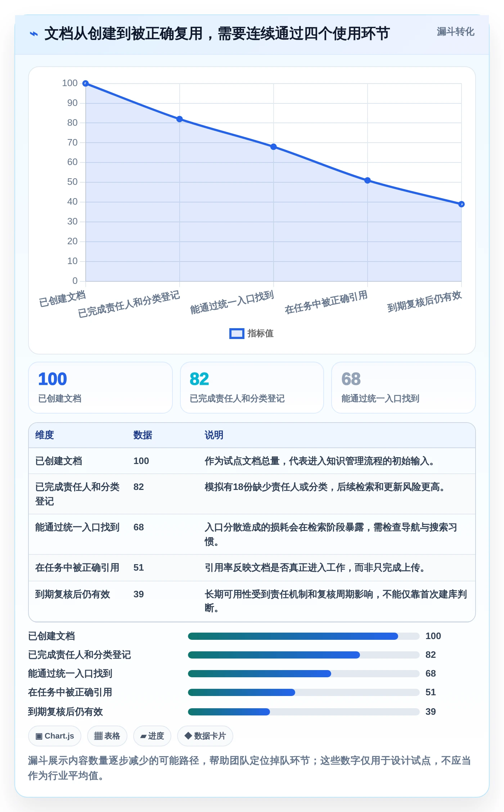Viewport: 504px width, 812px height.
Task: Click the 数据卡片 tag chip
Action: (205, 736)
